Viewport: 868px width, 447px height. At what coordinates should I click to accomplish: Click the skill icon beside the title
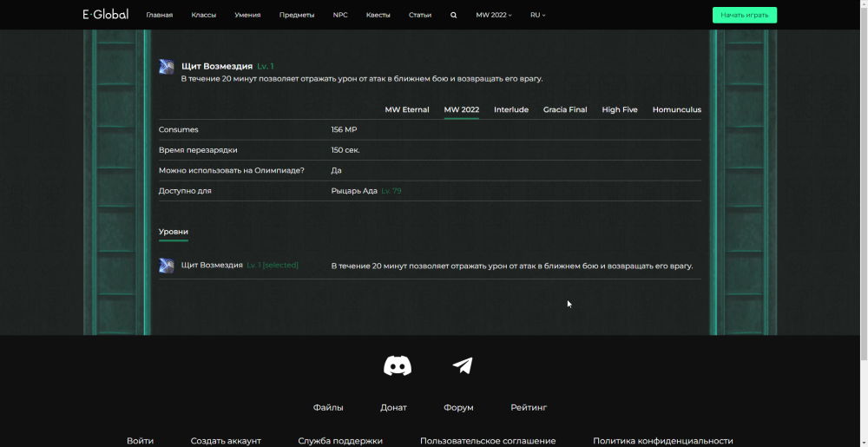[x=167, y=68]
